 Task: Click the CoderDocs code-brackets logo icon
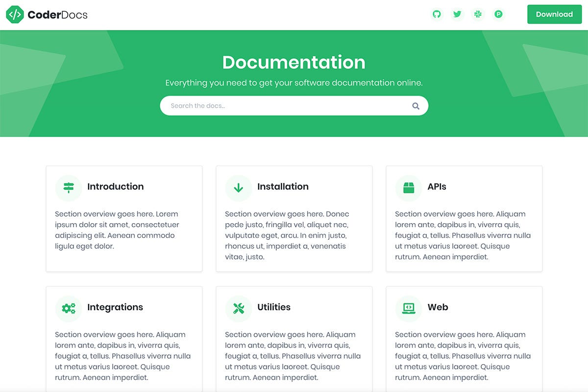pyautogui.click(x=15, y=14)
